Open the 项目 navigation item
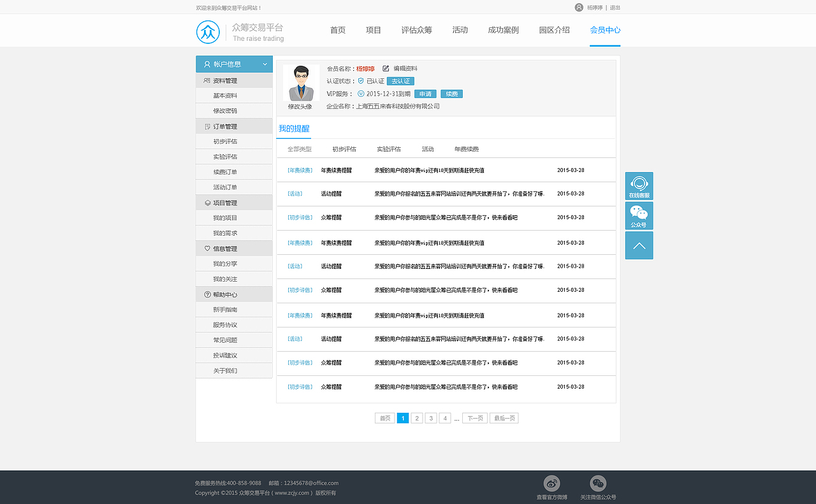Image resolution: width=816 pixels, height=504 pixels. (374, 30)
